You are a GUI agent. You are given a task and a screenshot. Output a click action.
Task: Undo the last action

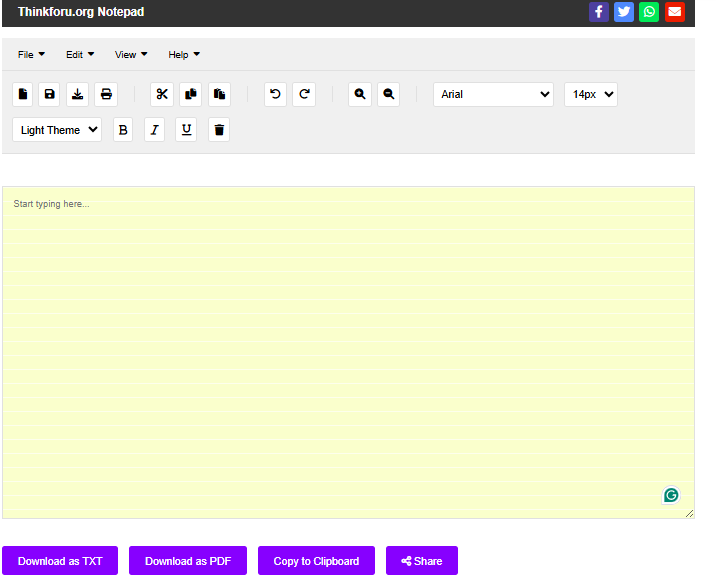275,94
